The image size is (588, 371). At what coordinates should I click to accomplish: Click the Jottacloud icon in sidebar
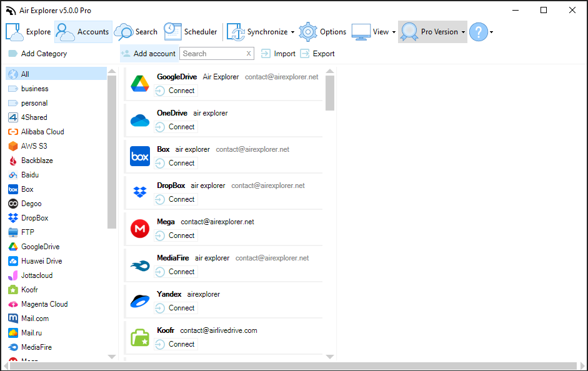13,275
